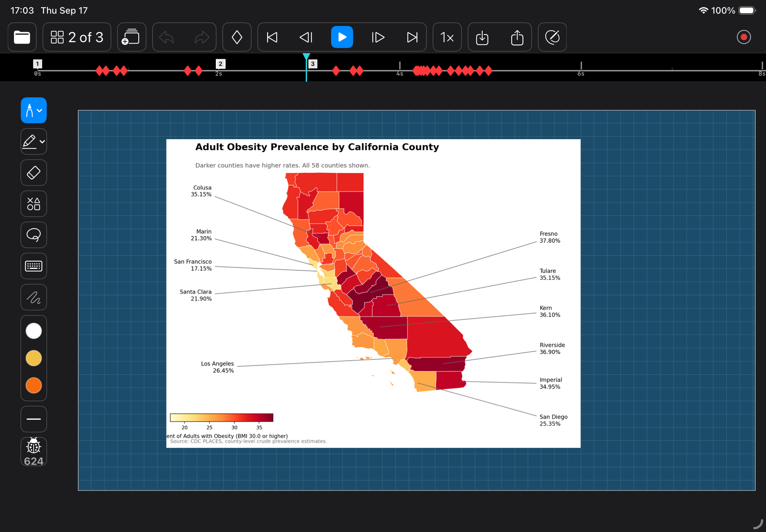The height and width of the screenshot is (532, 766).
Task: Select scene marker 2 on timeline
Action: pyautogui.click(x=220, y=64)
